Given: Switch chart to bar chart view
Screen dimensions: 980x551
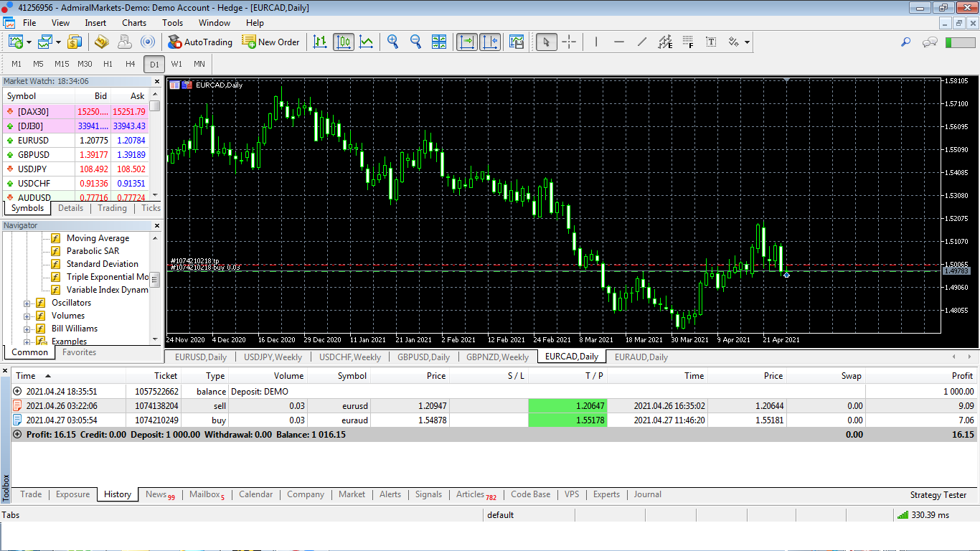Looking at the screenshot, I should tap(320, 42).
